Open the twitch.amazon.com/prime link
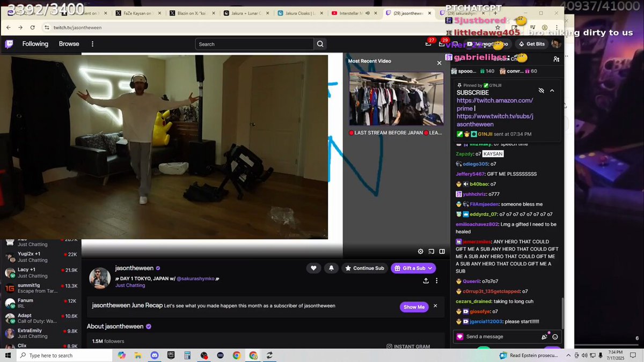Screen dimensions: 644x362 (495, 104)
